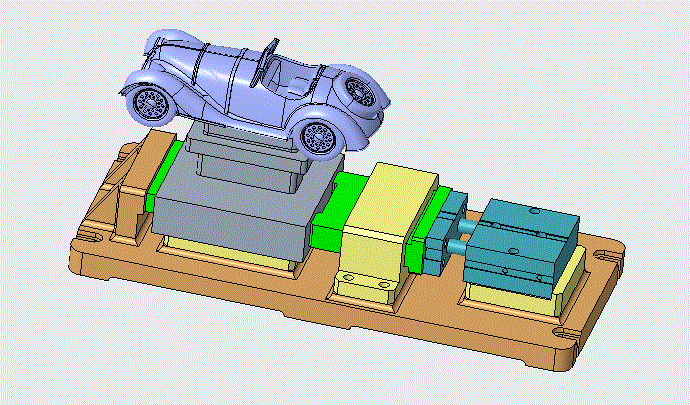Select the green block between gray and yellow
This screenshot has height=405, width=690.
pyautogui.click(x=339, y=211)
